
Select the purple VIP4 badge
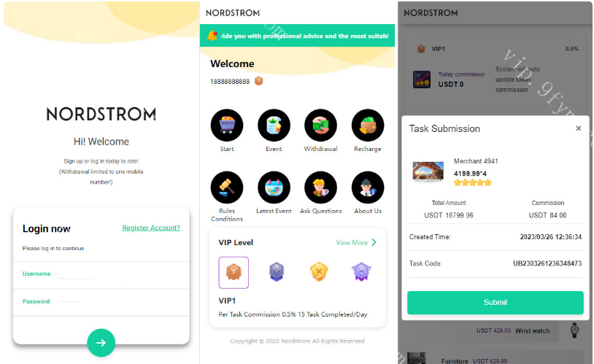[361, 272]
